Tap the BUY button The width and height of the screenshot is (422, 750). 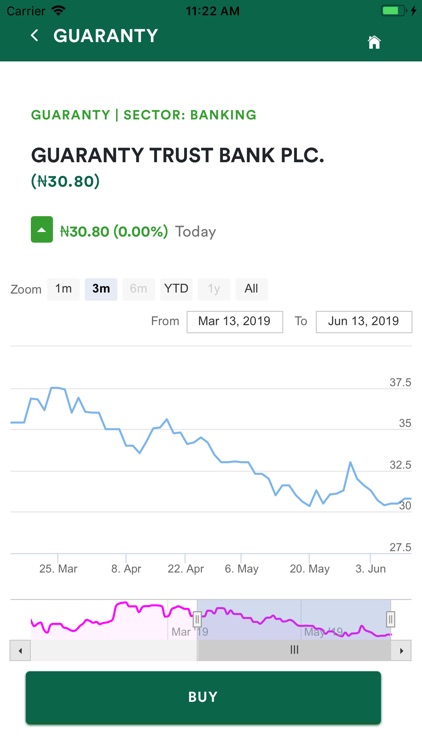[x=203, y=697]
